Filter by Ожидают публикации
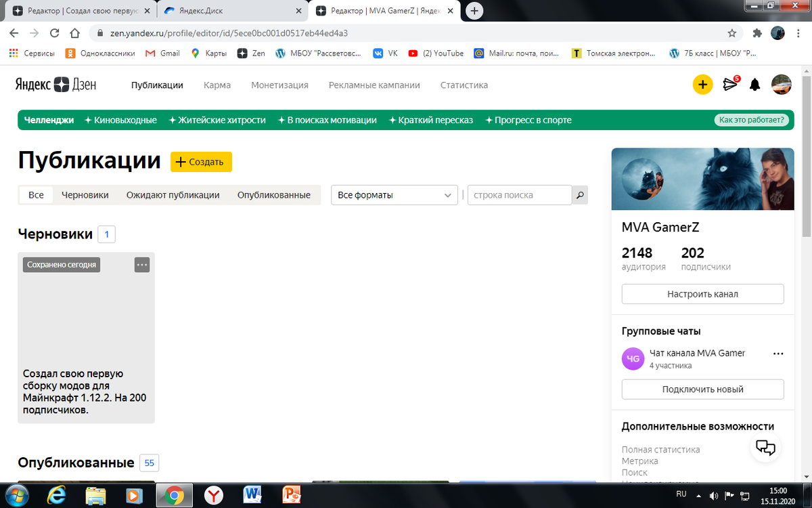The width and height of the screenshot is (812, 508). tap(173, 195)
